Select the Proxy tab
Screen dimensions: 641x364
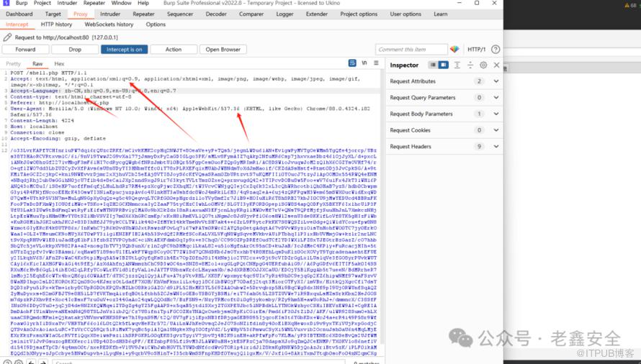(x=80, y=14)
